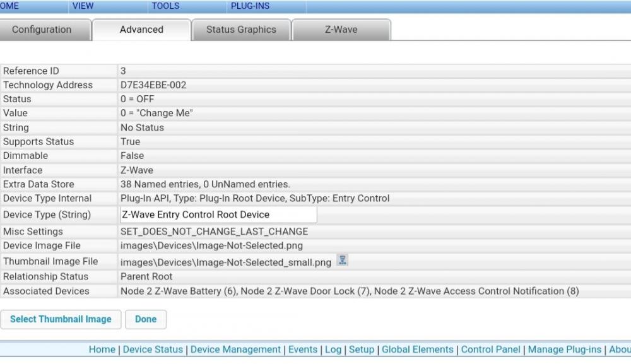Go to the Home footer link
This screenshot has height=364, width=631.
coord(102,349)
